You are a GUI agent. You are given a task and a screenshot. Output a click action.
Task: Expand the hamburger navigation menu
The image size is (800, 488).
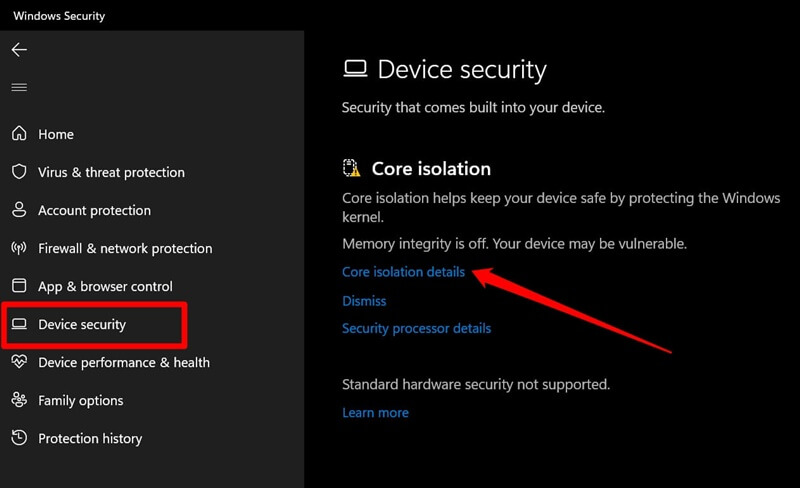[x=19, y=88]
